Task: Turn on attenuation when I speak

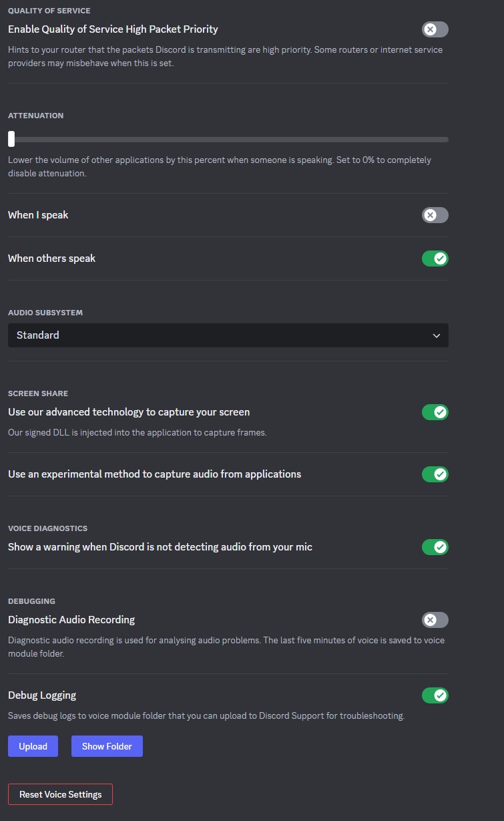Action: pos(435,215)
